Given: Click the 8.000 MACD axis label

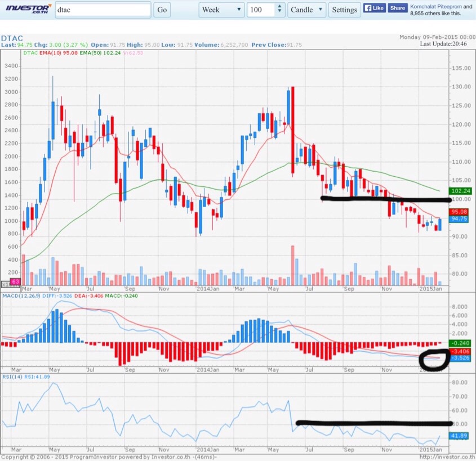Looking at the screenshot, I should click(460, 307).
